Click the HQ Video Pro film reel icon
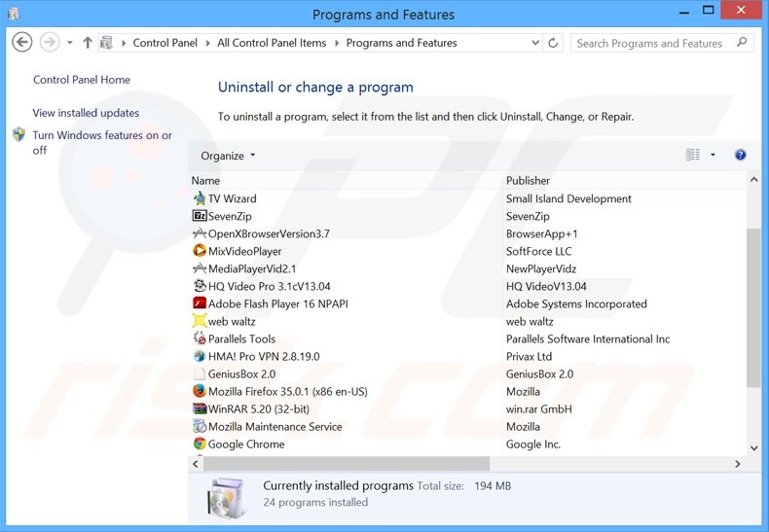This screenshot has height=532, width=769. (x=200, y=286)
